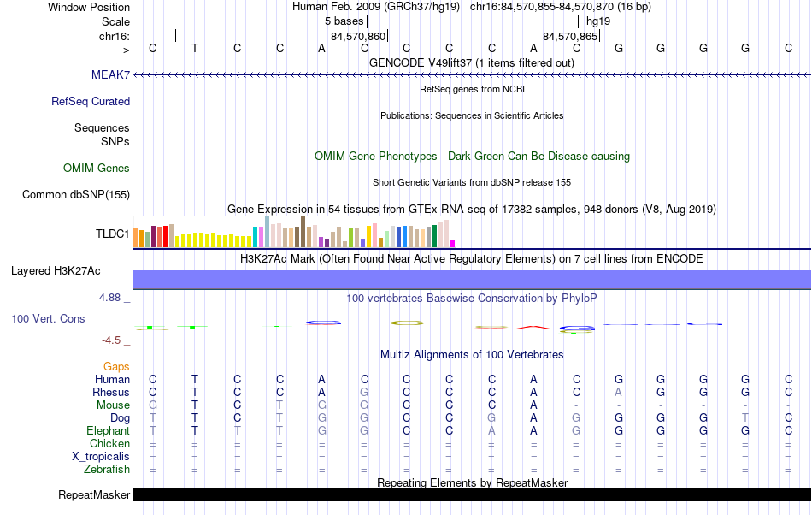Screen dimensions: 812x515
Task: Click the Gaps row label
Action: 116,366
